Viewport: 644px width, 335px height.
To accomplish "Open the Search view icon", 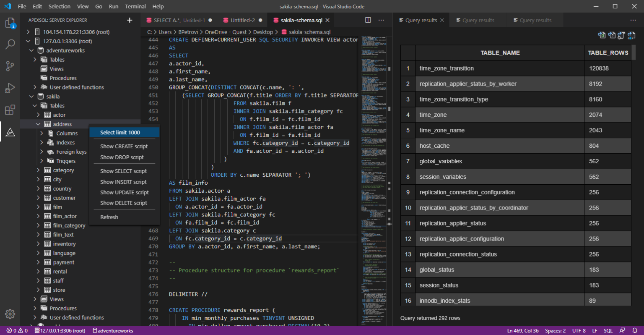I will click(x=10, y=44).
